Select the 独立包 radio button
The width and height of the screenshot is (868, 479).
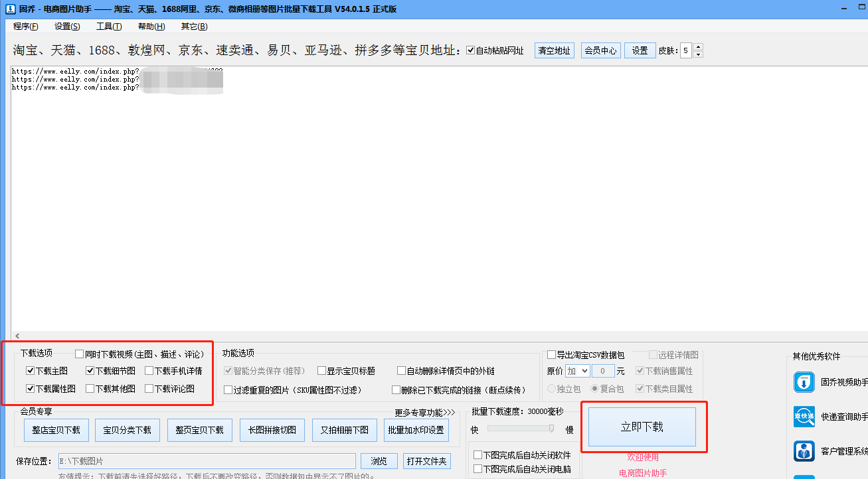pyautogui.click(x=551, y=389)
